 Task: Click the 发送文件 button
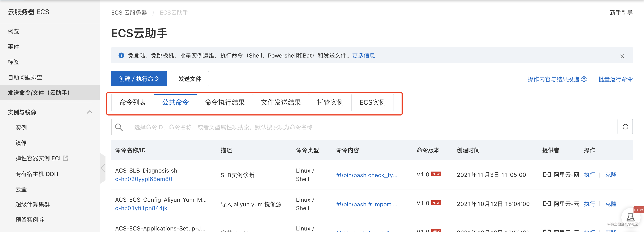pyautogui.click(x=190, y=79)
